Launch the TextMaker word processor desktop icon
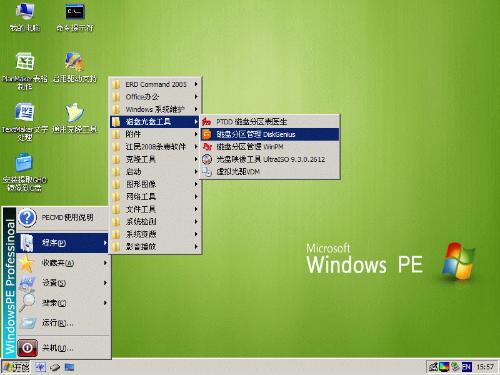The height and width of the screenshot is (375, 500). (x=25, y=121)
